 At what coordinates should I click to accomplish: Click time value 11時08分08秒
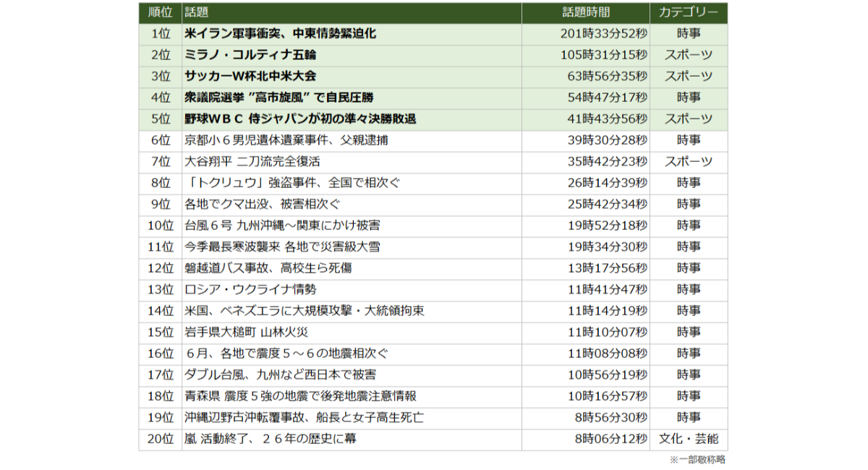coord(608,354)
